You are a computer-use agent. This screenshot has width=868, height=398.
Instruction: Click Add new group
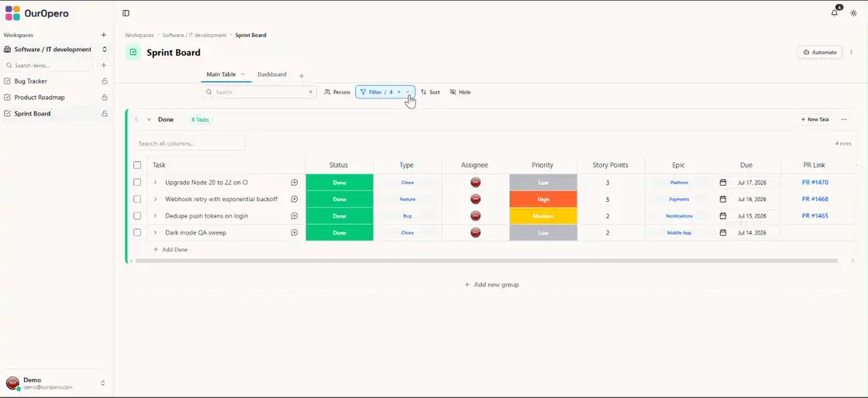[x=491, y=285]
